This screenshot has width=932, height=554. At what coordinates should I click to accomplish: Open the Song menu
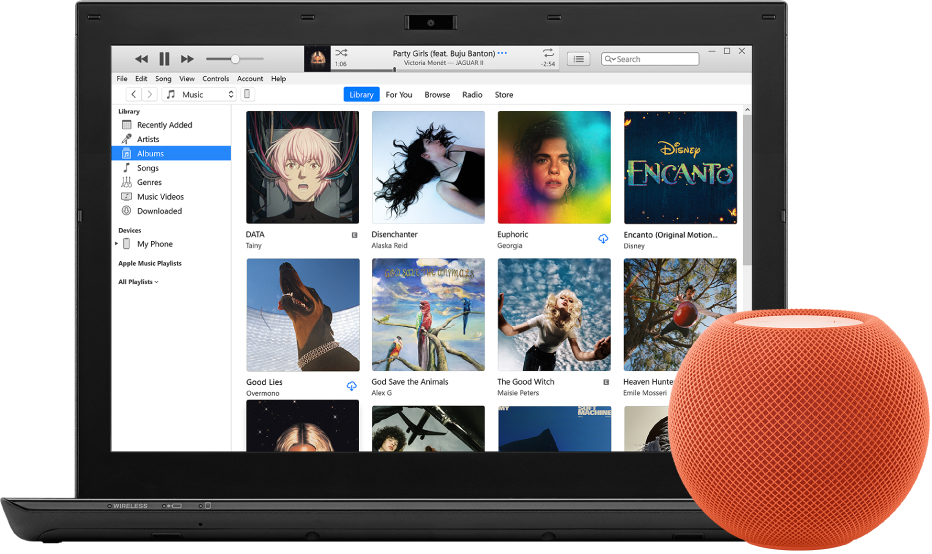tap(163, 78)
